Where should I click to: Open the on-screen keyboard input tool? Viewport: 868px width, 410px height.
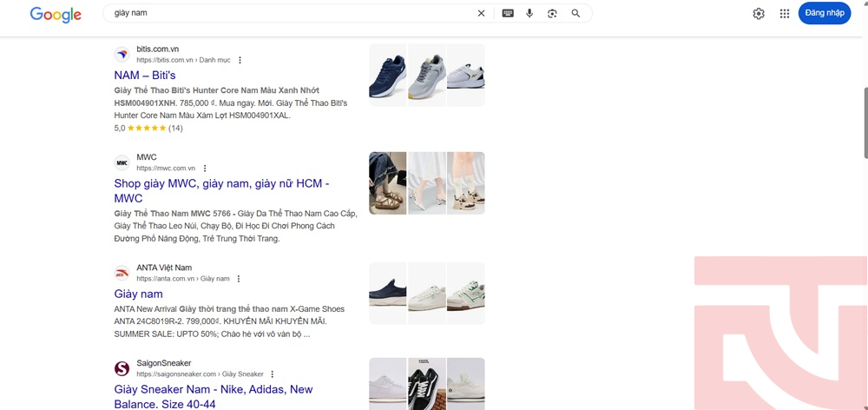coord(508,13)
